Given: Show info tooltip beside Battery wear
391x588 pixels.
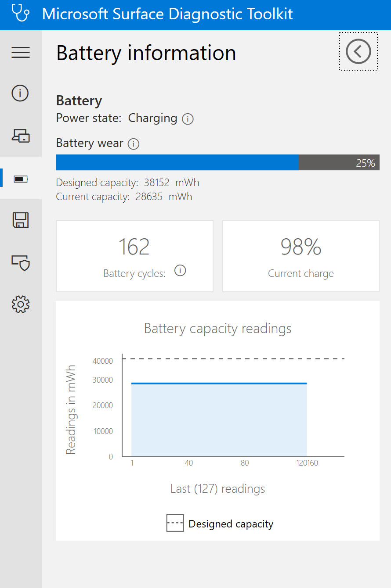Looking at the screenshot, I should point(133,144).
